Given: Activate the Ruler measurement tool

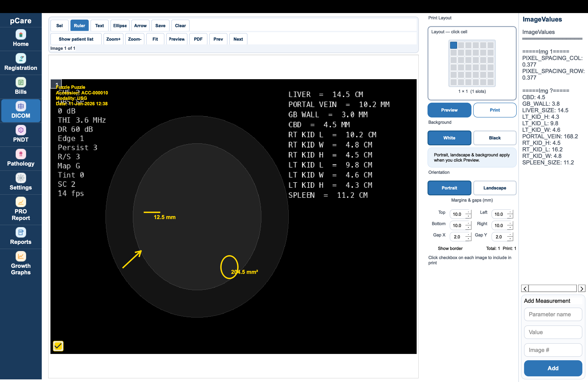Looking at the screenshot, I should [x=79, y=25].
